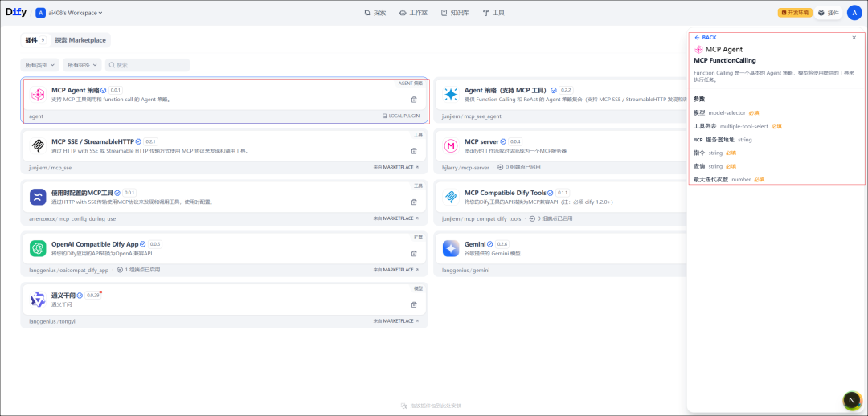The height and width of the screenshot is (416, 868).
Task: Switch to the 探索 Marketplace tab
Action: tap(80, 40)
